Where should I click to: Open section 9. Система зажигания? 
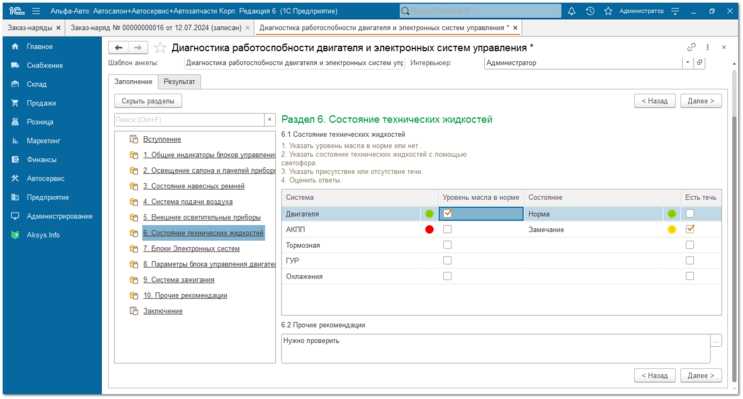coord(179,280)
